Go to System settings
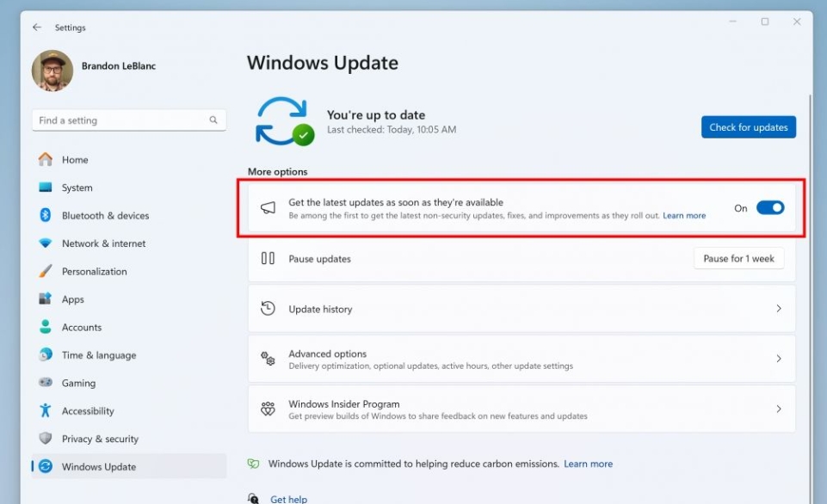 (129, 187)
